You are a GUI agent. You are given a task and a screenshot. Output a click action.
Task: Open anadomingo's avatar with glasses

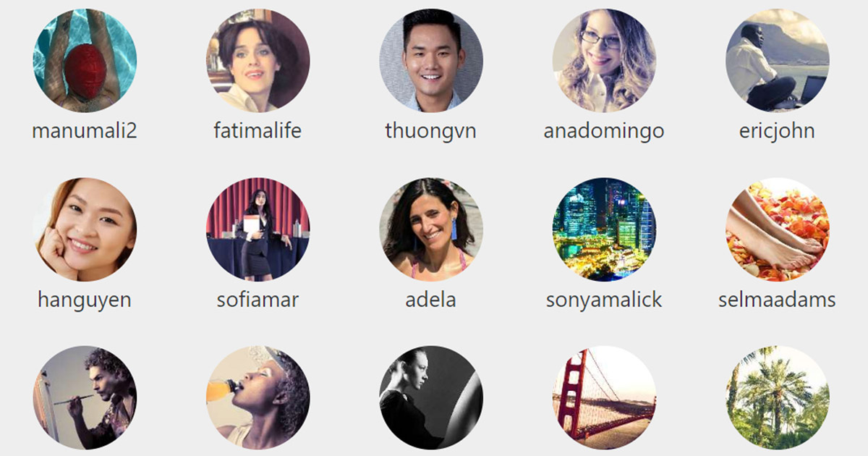tap(605, 61)
